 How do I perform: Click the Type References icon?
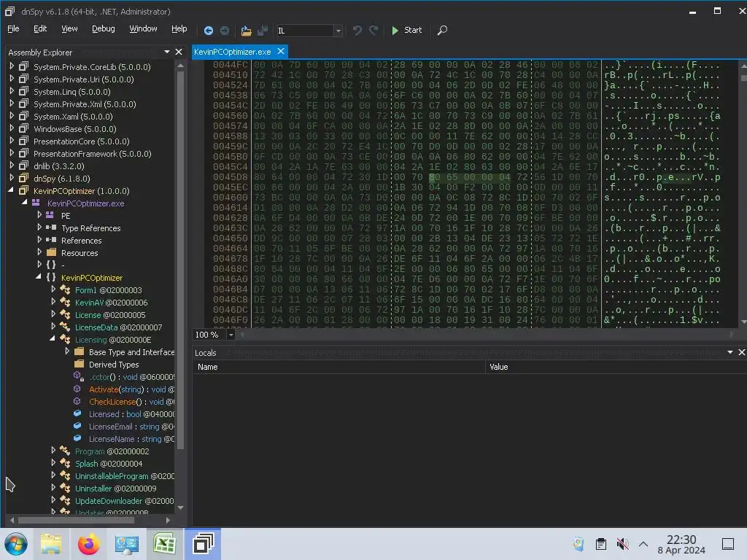pos(52,227)
